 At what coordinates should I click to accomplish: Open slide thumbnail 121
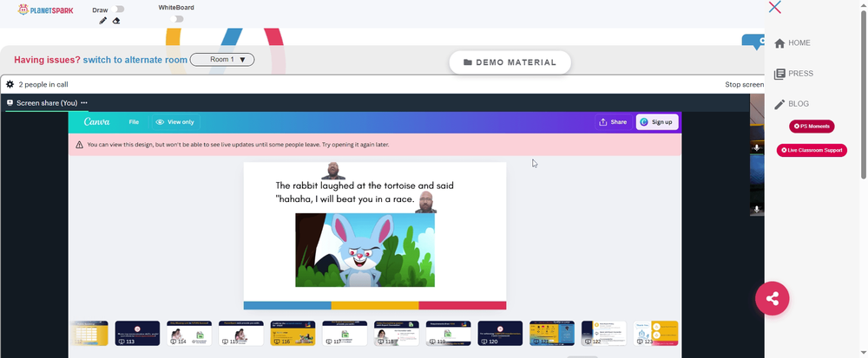point(552,333)
